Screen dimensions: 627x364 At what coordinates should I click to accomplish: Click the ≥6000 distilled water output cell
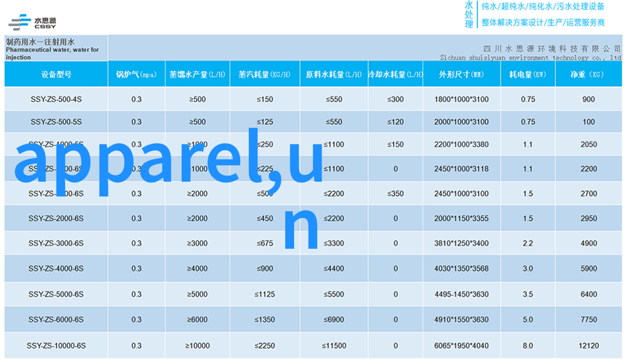pyautogui.click(x=198, y=320)
